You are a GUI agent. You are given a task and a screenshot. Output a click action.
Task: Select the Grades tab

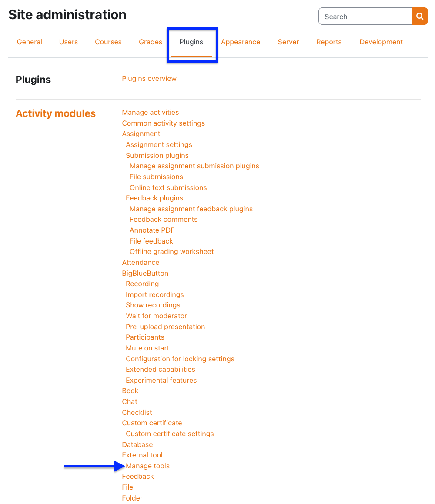(x=151, y=42)
